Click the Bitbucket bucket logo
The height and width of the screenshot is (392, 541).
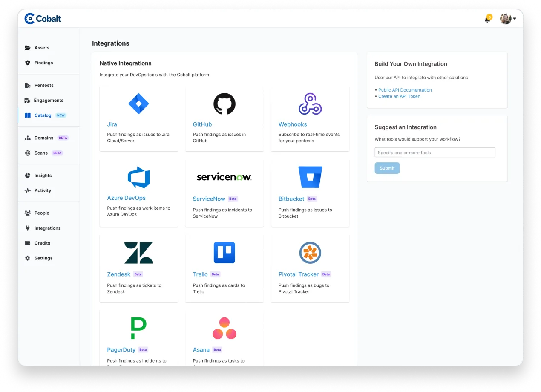310,177
